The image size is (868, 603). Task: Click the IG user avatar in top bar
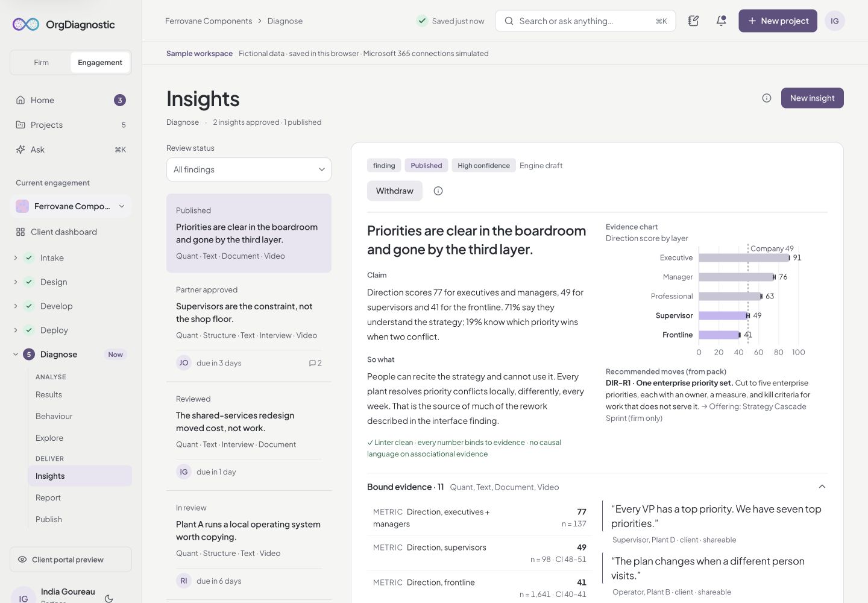[834, 21]
